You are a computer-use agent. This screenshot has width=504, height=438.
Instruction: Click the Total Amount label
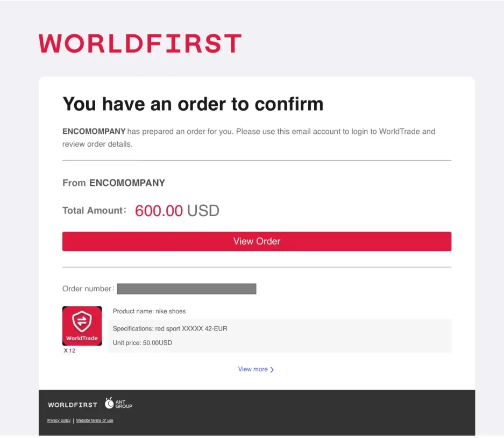coord(94,211)
